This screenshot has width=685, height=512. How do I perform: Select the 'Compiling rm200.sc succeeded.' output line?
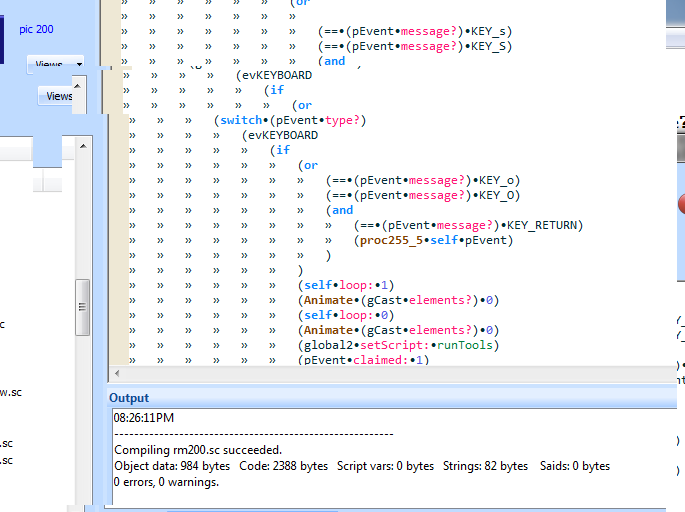pos(198,450)
